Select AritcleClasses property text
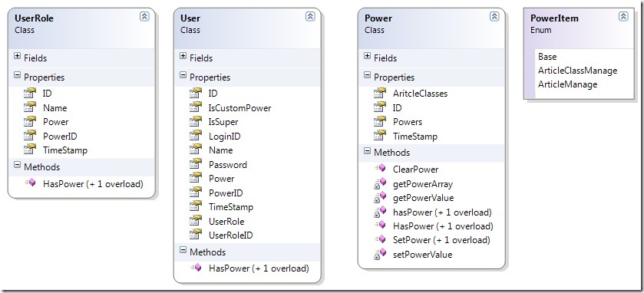 pos(420,94)
